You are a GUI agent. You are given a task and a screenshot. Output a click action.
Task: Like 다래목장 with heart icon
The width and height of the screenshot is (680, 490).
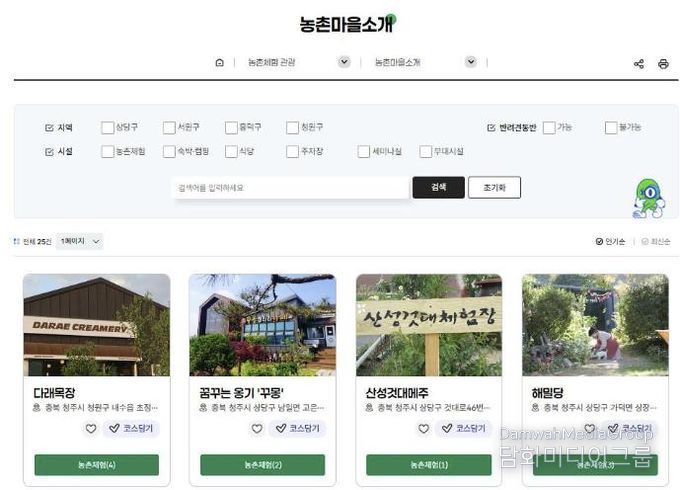click(x=91, y=428)
